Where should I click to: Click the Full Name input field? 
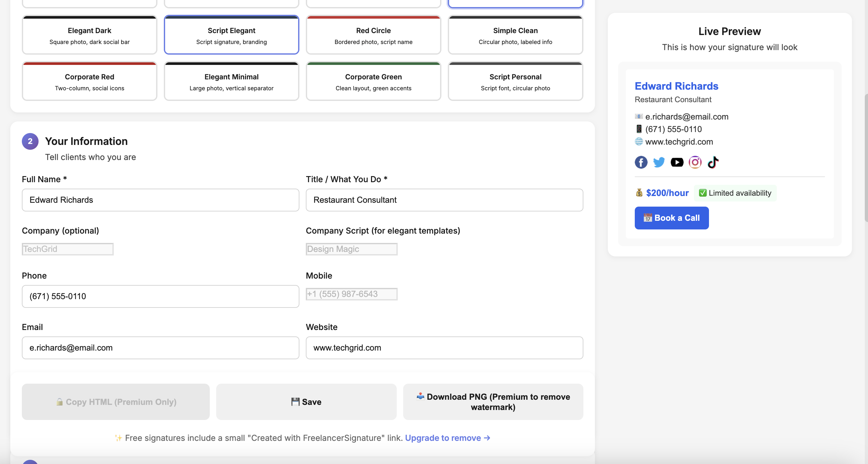[x=160, y=200]
